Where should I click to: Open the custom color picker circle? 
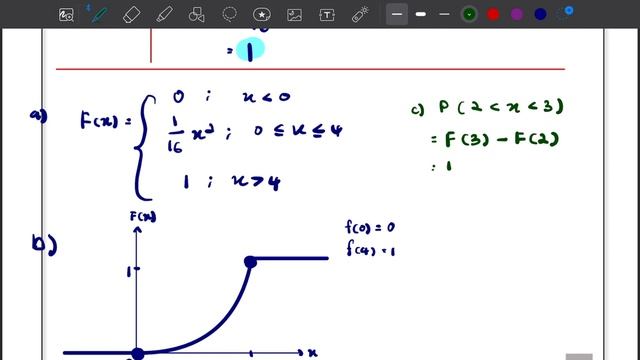(565, 13)
